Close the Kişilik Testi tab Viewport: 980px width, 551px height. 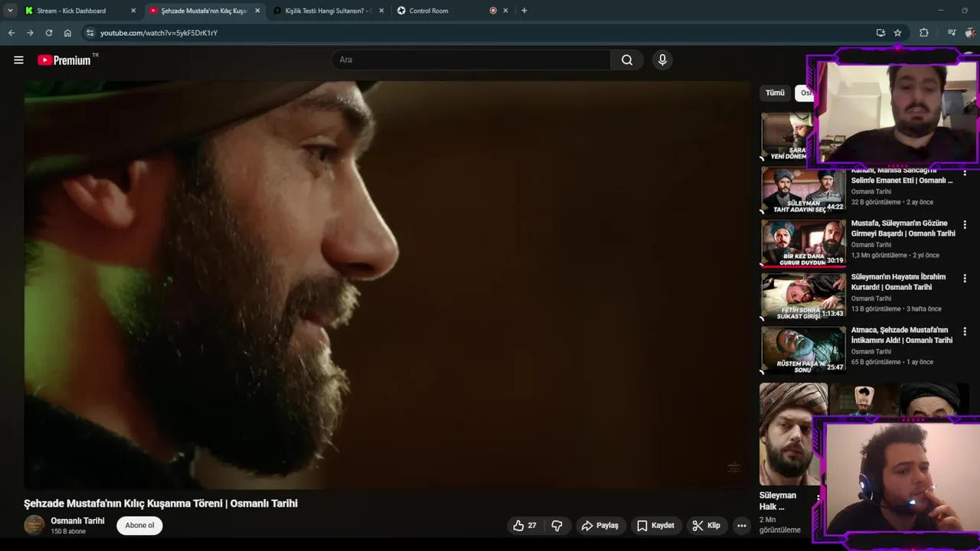click(x=381, y=11)
